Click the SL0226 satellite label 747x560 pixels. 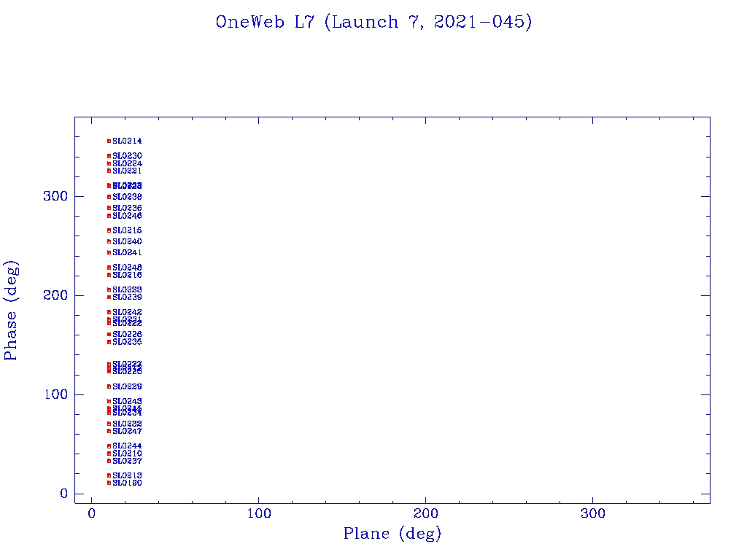click(127, 334)
